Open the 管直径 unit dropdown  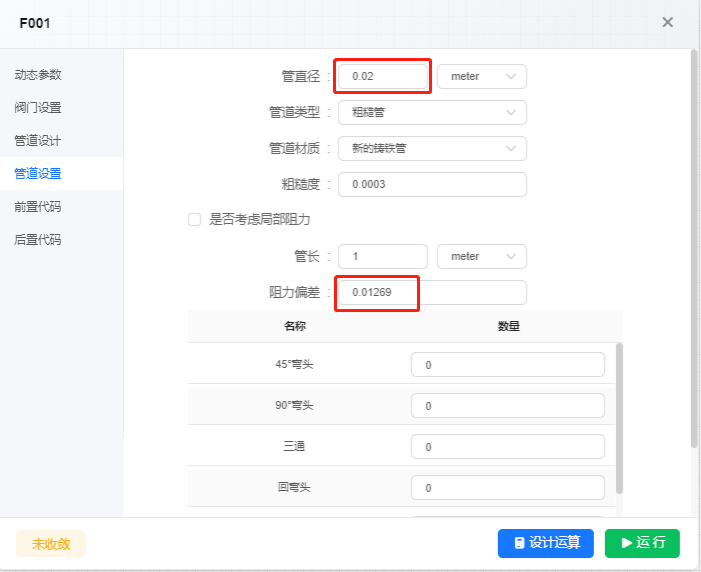(481, 76)
